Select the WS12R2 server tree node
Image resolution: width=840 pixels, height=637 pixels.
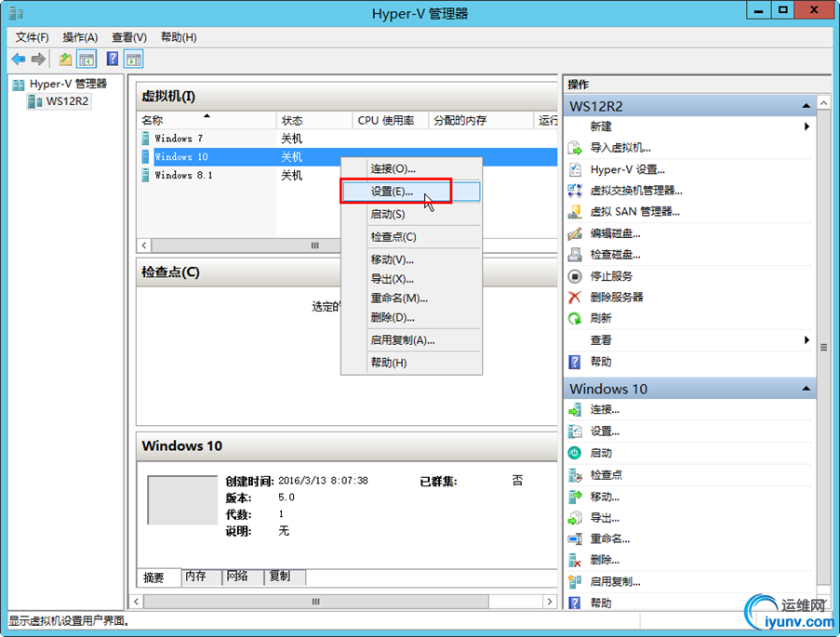[x=59, y=101]
